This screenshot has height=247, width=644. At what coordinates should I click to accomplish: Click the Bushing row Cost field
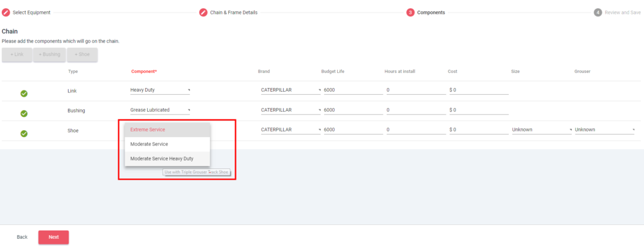pos(479,110)
